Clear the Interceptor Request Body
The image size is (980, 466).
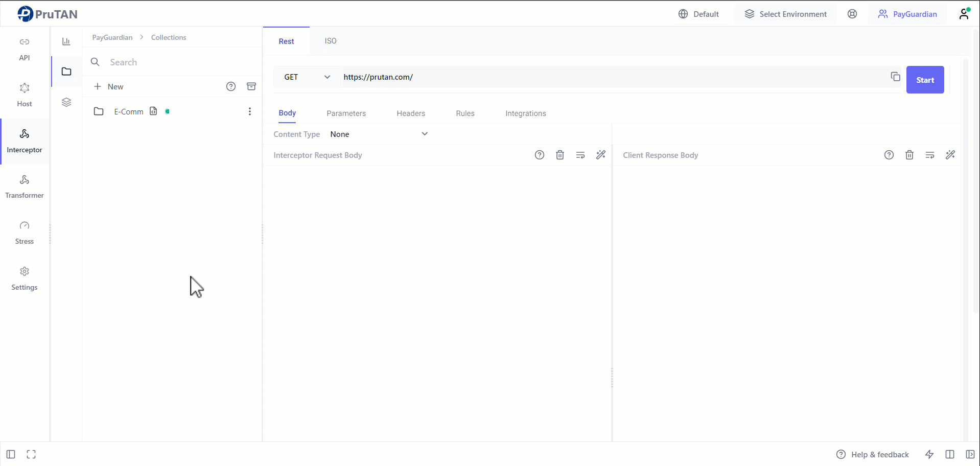[560, 155]
